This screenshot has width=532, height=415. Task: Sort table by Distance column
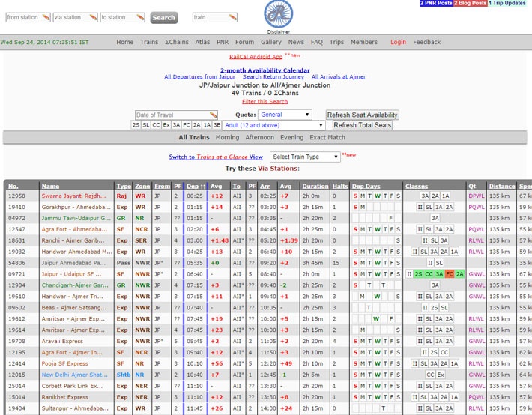(x=502, y=186)
